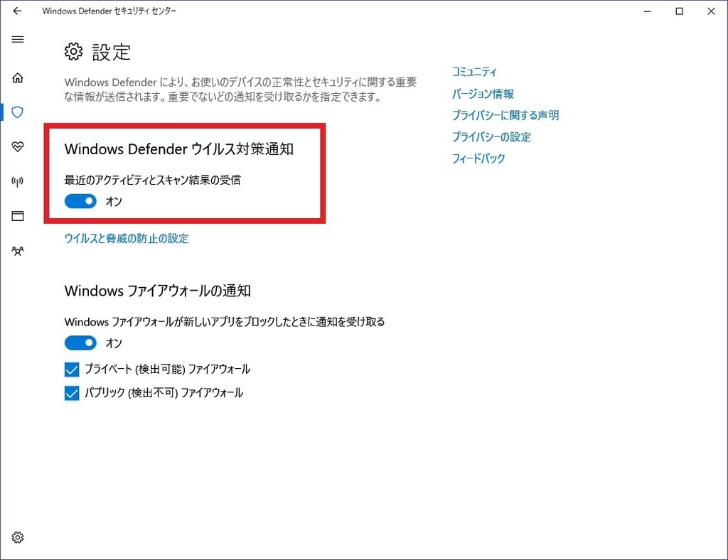The height and width of the screenshot is (560, 728).
Task: Open the バージョン情報 link
Action: 483,94
